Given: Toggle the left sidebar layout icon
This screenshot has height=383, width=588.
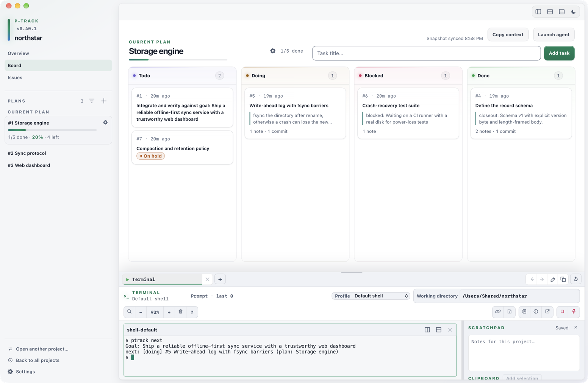Looking at the screenshot, I should click(538, 12).
